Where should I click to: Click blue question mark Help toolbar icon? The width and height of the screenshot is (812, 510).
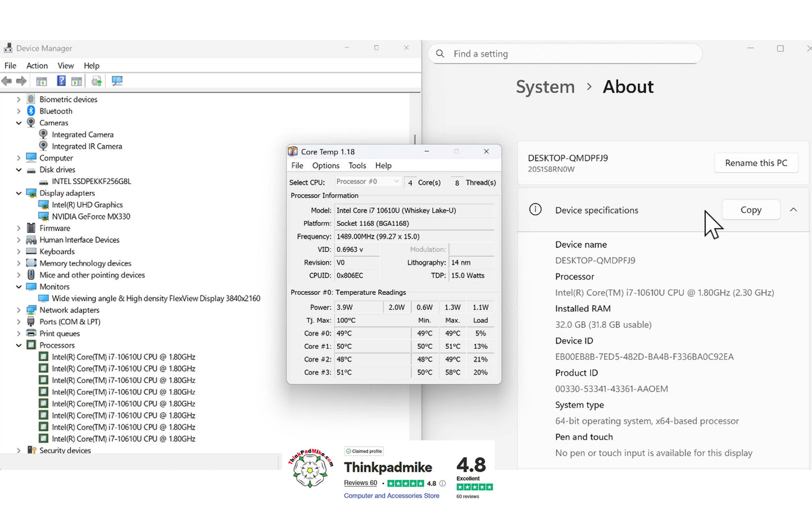[61, 81]
